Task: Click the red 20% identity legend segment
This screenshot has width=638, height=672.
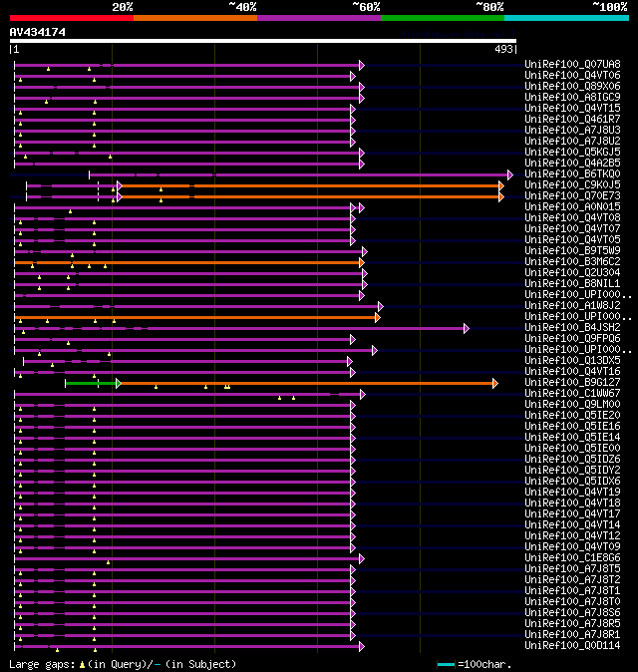Action: 72,18
